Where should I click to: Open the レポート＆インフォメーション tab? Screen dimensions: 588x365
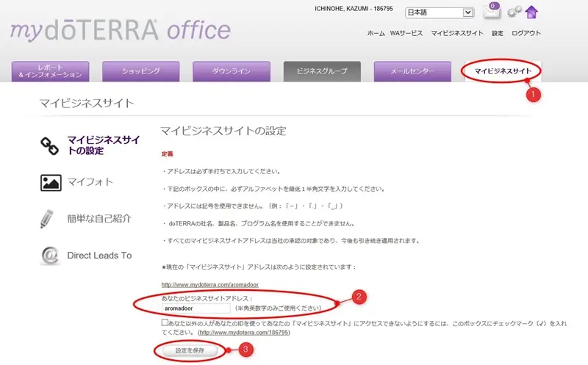pyautogui.click(x=50, y=71)
